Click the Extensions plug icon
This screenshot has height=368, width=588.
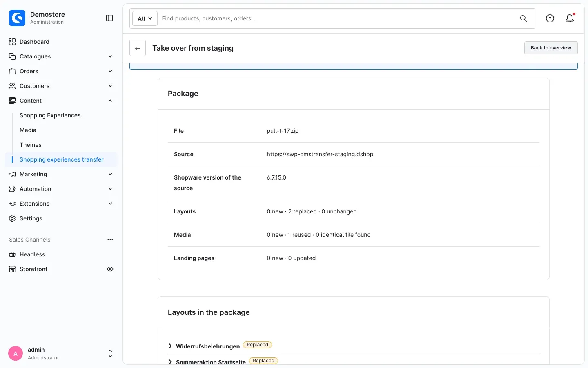(12, 204)
